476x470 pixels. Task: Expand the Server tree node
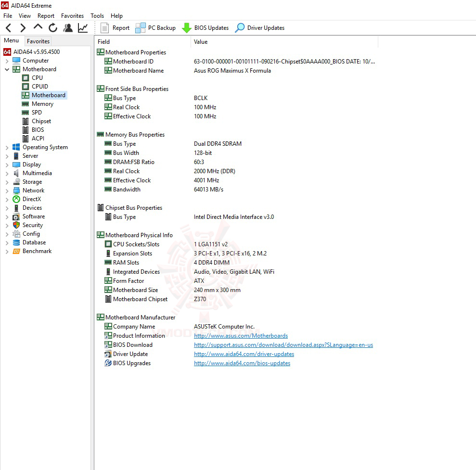coord(7,156)
